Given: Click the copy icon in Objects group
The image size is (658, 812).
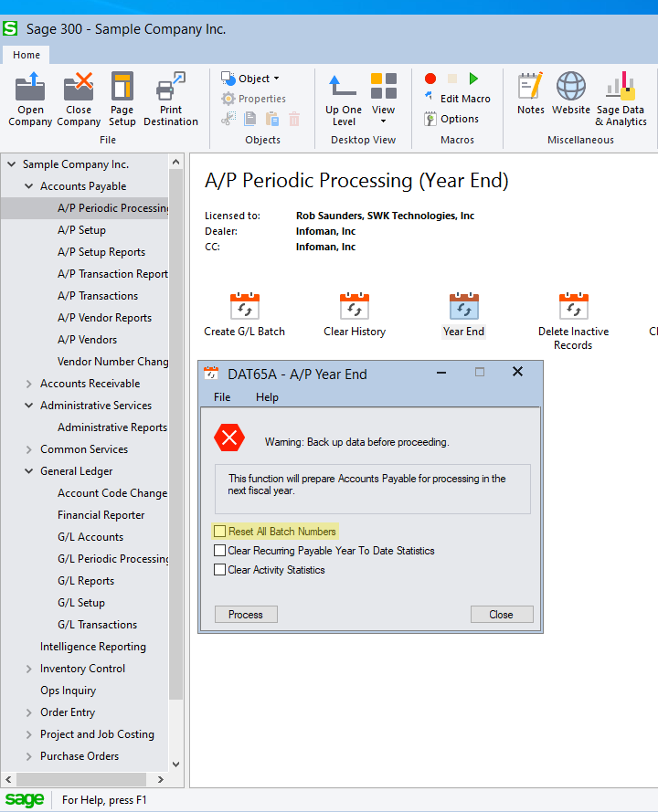Looking at the screenshot, I should click(x=250, y=119).
